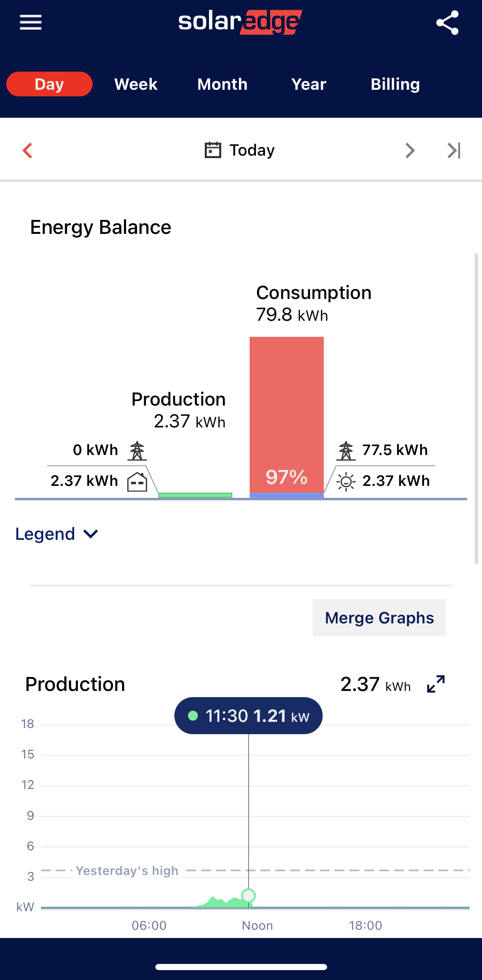The height and width of the screenshot is (980, 482).
Task: Tap the house icon beside 2.37 kWh
Action: coord(137,481)
